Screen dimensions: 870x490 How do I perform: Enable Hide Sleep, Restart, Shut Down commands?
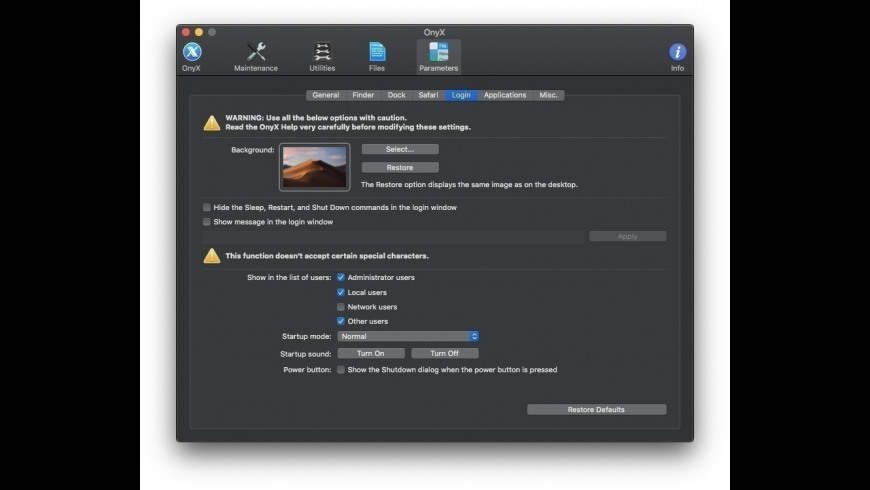pyautogui.click(x=207, y=207)
